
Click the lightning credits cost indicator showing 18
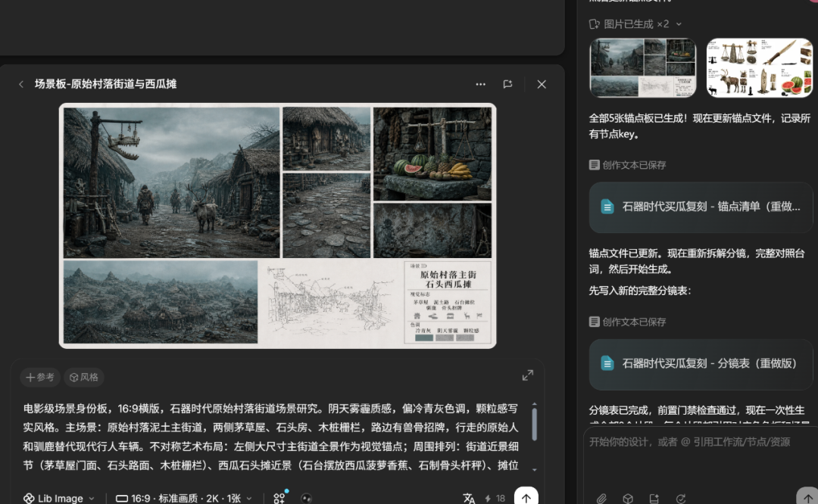(x=495, y=498)
